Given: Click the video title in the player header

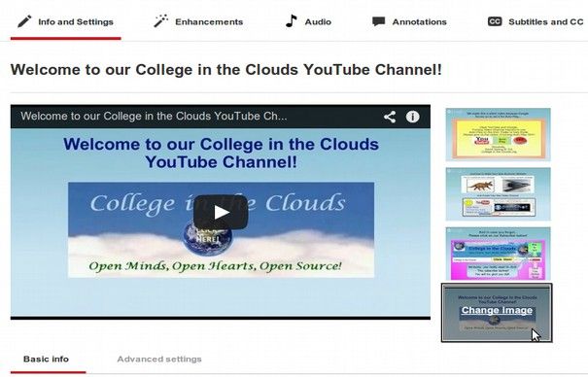Looking at the screenshot, I should (154, 117).
